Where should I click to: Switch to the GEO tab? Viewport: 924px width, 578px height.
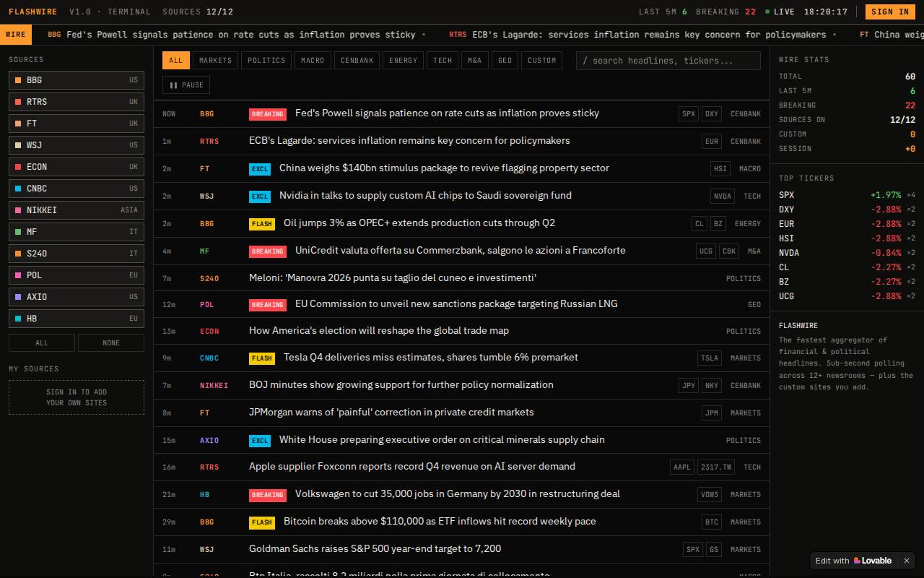tap(505, 61)
